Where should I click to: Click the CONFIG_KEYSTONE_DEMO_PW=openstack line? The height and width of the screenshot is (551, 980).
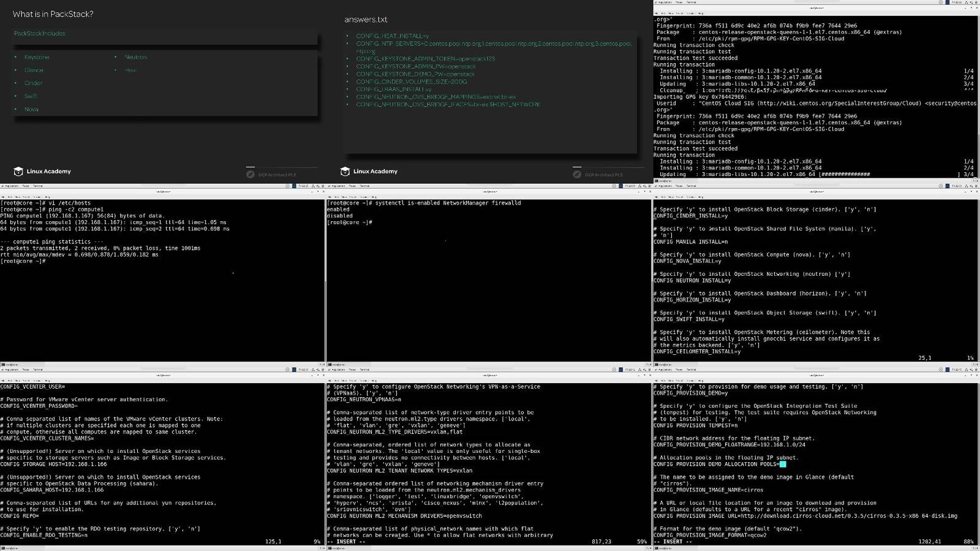click(x=415, y=74)
